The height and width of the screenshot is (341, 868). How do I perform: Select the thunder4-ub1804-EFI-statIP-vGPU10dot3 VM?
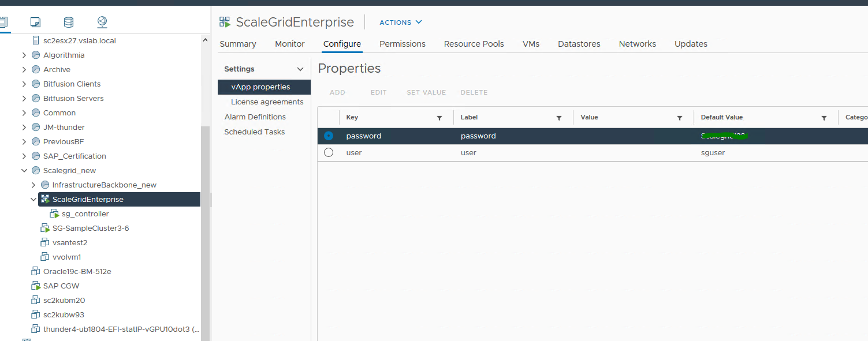point(121,329)
